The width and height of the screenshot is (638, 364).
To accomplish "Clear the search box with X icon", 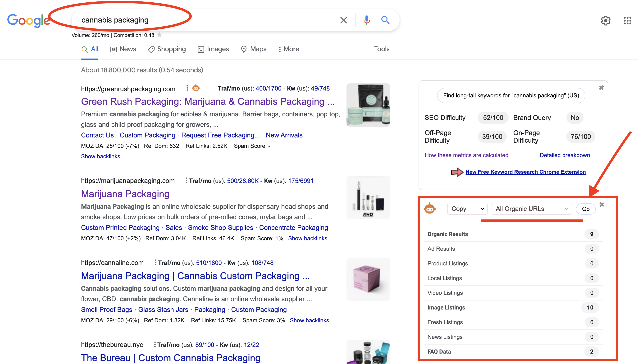I will [343, 20].
